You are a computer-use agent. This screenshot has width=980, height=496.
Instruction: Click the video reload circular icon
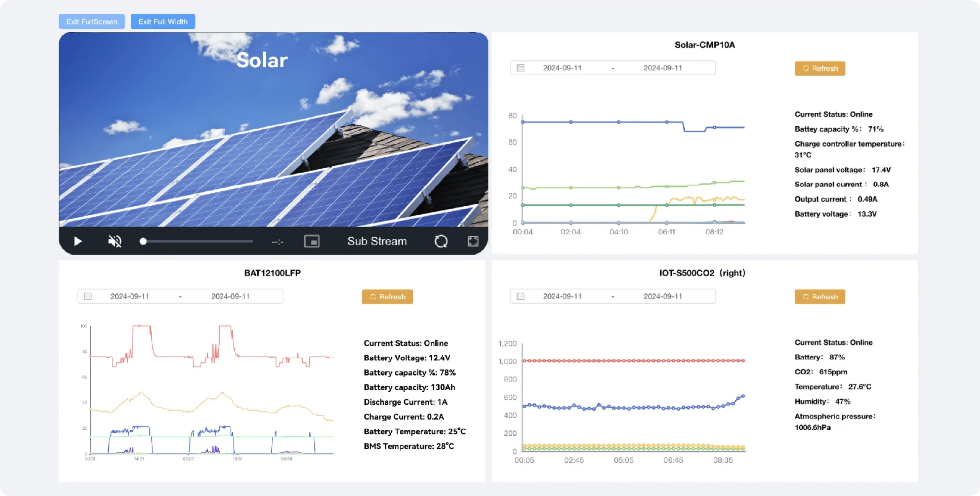(x=441, y=241)
